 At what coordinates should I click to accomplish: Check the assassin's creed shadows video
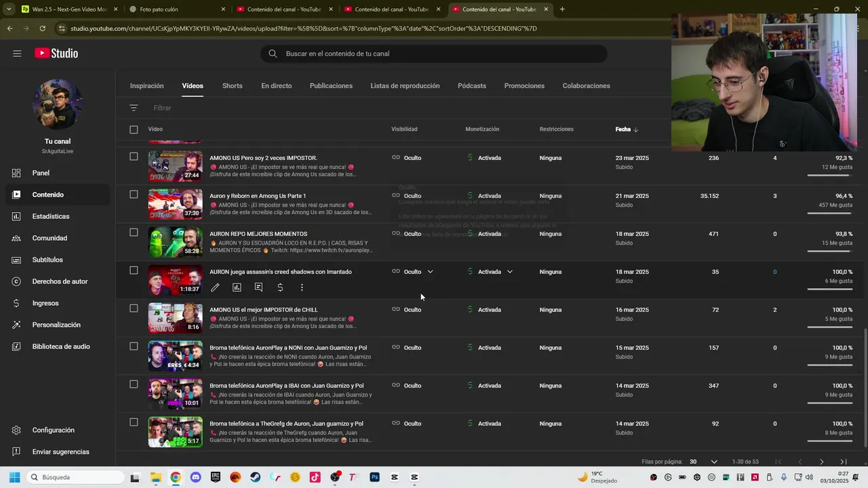pos(134,270)
